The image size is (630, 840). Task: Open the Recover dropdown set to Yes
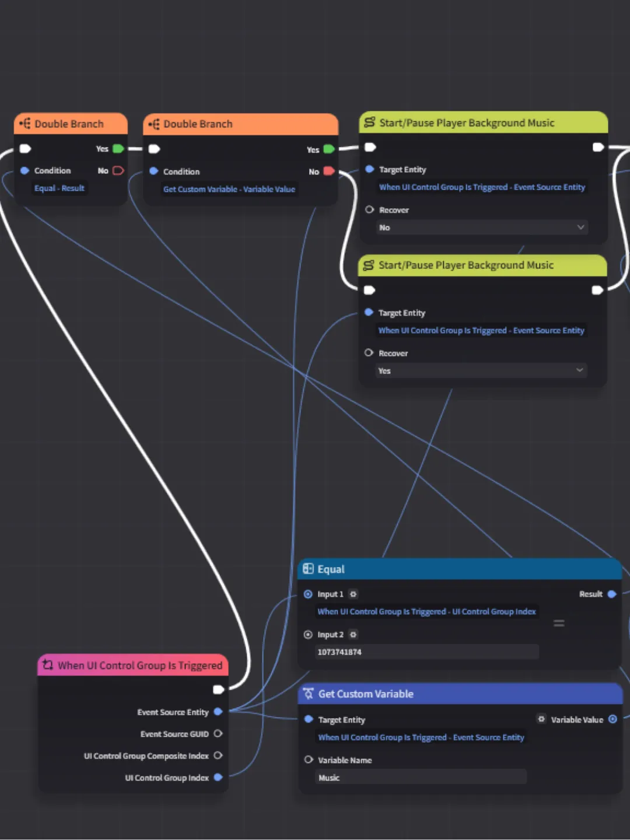coord(481,370)
